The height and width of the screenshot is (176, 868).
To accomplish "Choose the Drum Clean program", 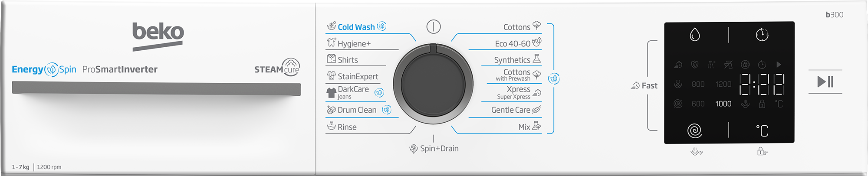I will (357, 110).
